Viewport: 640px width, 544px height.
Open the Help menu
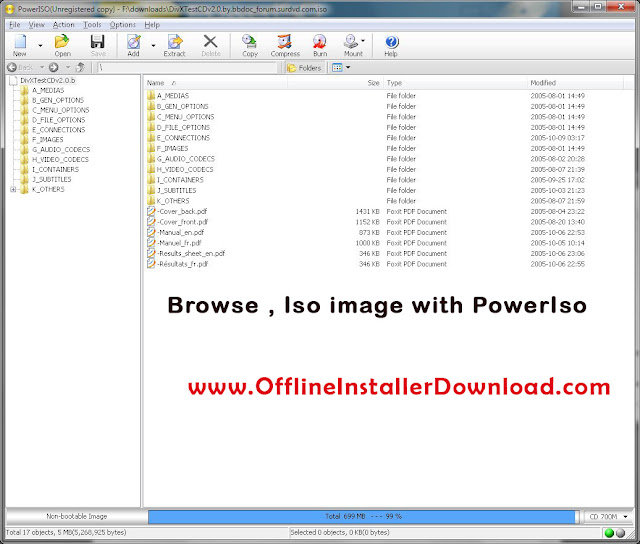pos(152,25)
